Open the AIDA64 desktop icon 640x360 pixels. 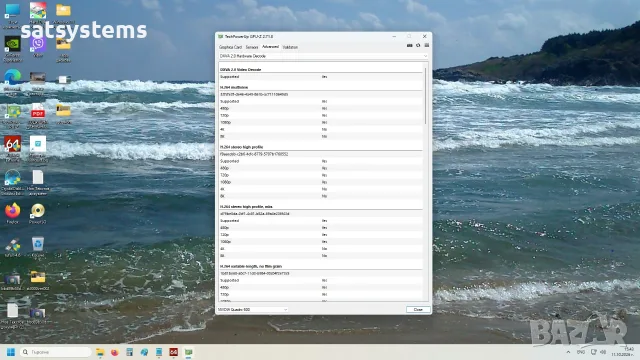[13, 149]
